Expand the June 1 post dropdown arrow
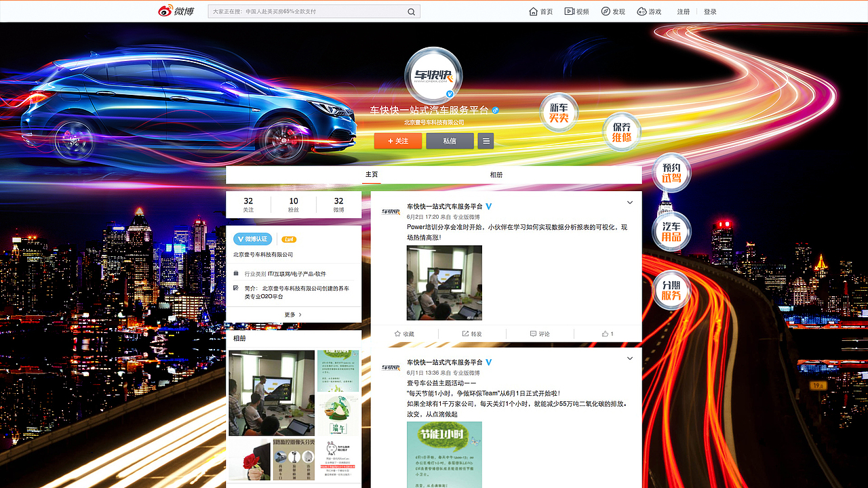Screen dimensions: 868x488 coord(629,359)
